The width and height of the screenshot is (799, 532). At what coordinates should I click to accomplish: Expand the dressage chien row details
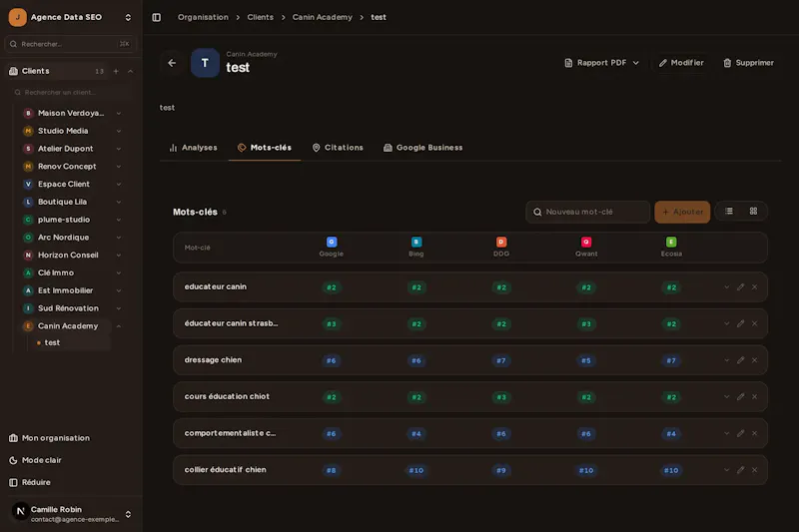click(727, 360)
